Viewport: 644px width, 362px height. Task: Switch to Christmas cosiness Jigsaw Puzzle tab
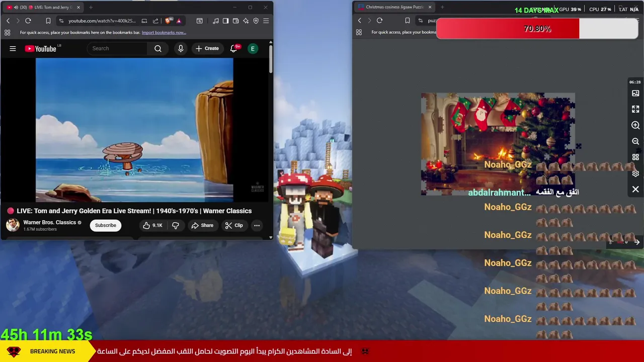click(x=394, y=7)
